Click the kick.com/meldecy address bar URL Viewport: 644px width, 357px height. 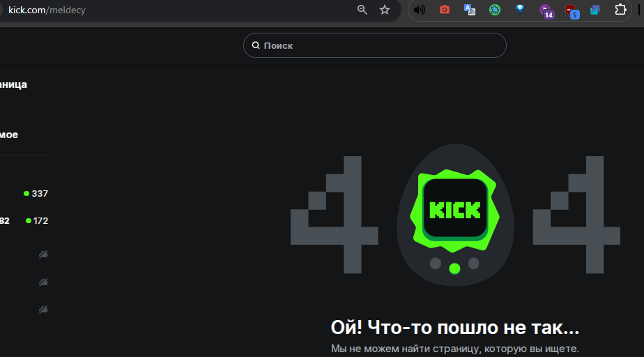pos(47,10)
